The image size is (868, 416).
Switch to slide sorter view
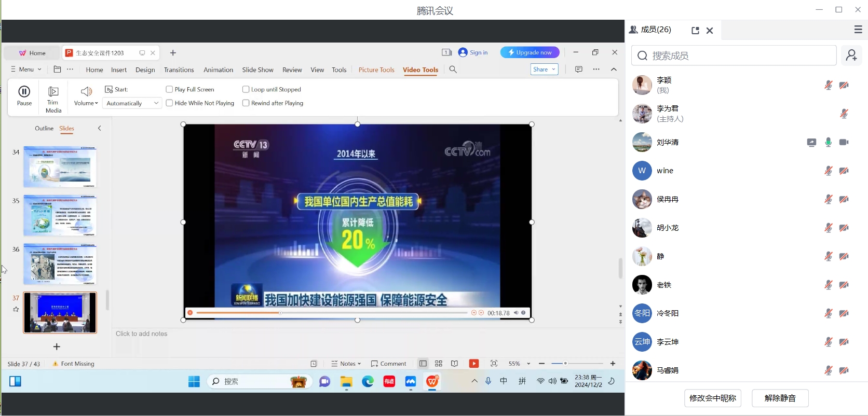point(439,364)
